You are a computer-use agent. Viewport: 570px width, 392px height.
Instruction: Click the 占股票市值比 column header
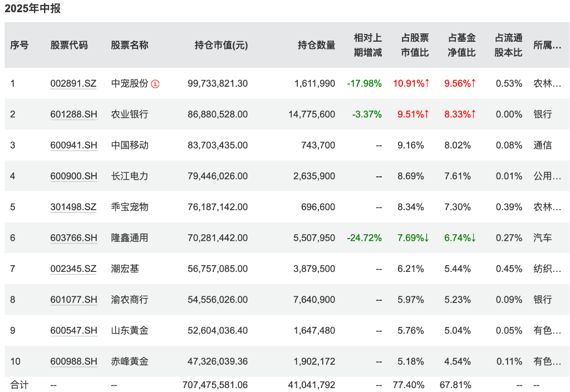pyautogui.click(x=415, y=45)
